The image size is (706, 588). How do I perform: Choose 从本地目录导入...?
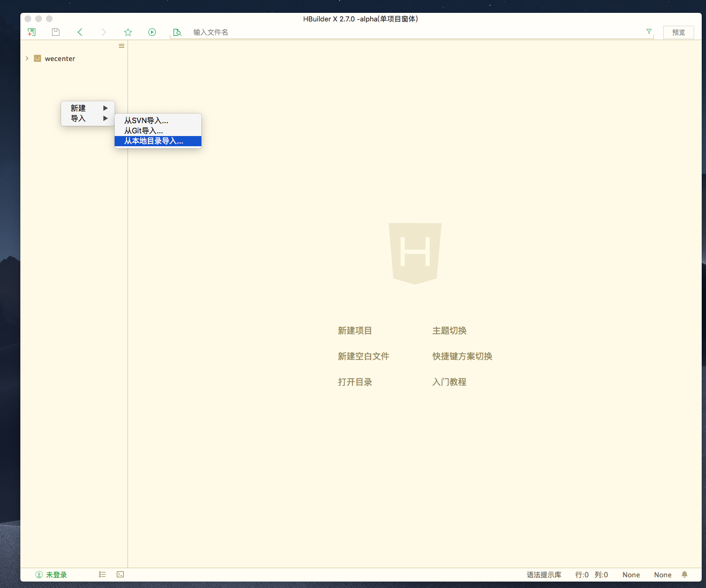158,141
